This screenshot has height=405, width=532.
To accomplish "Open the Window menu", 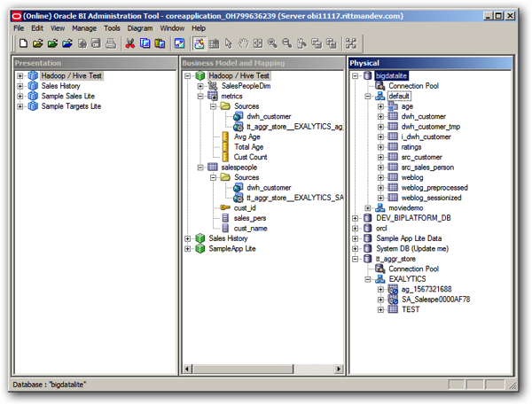I will 172,28.
